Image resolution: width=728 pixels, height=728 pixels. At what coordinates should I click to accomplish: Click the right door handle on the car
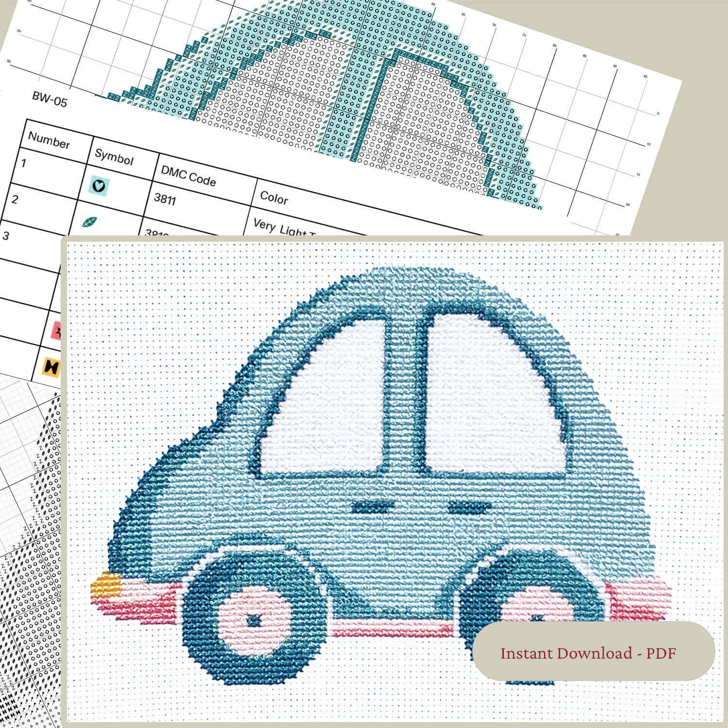pyautogui.click(x=463, y=508)
